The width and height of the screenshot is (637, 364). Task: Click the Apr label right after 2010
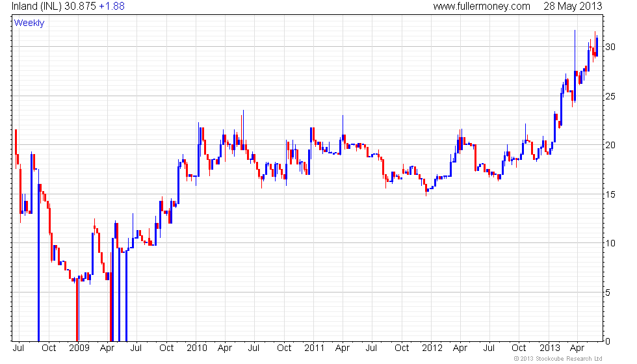tap(225, 348)
